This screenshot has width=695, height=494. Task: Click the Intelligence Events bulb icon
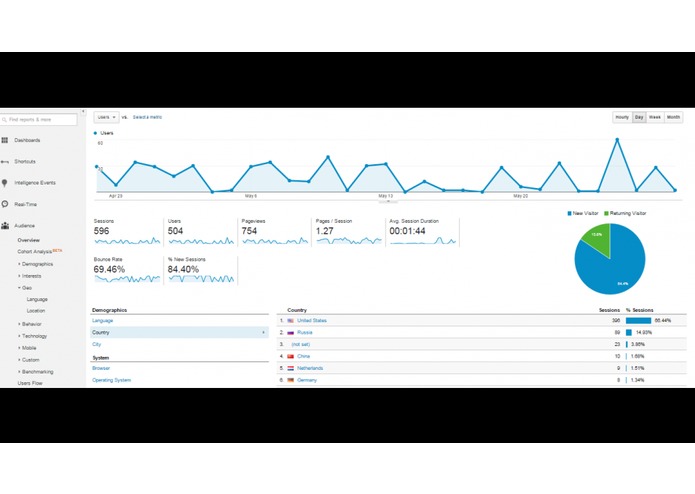(4, 183)
